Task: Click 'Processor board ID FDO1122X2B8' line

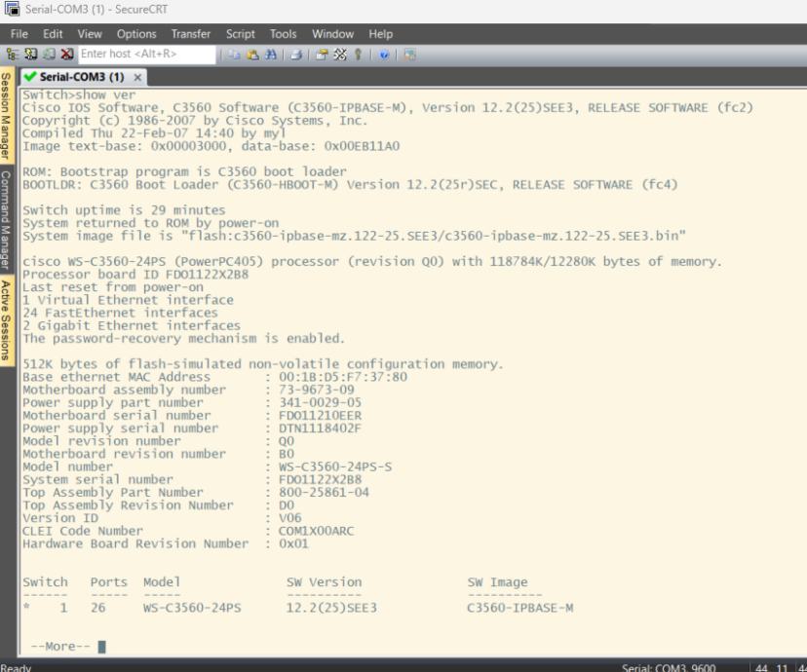Action: pos(135,275)
